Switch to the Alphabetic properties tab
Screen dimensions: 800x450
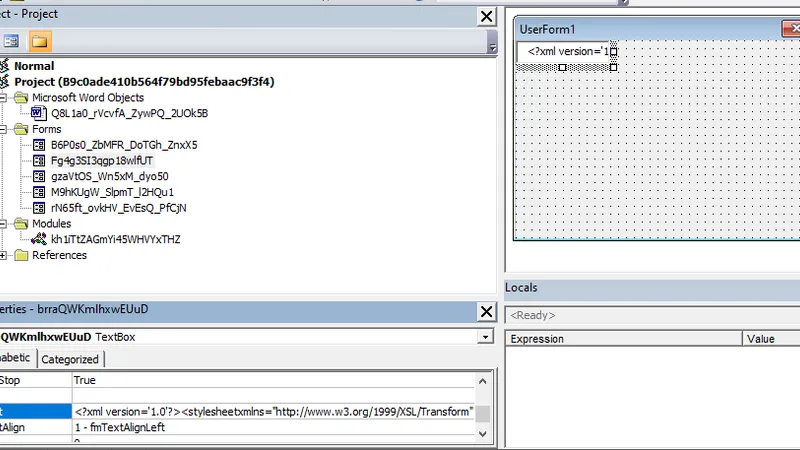pyautogui.click(x=16, y=358)
